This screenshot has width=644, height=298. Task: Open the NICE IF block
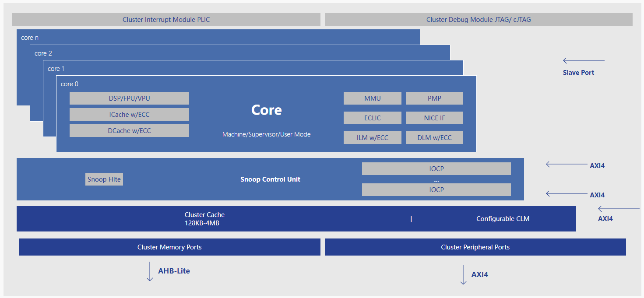tap(434, 118)
